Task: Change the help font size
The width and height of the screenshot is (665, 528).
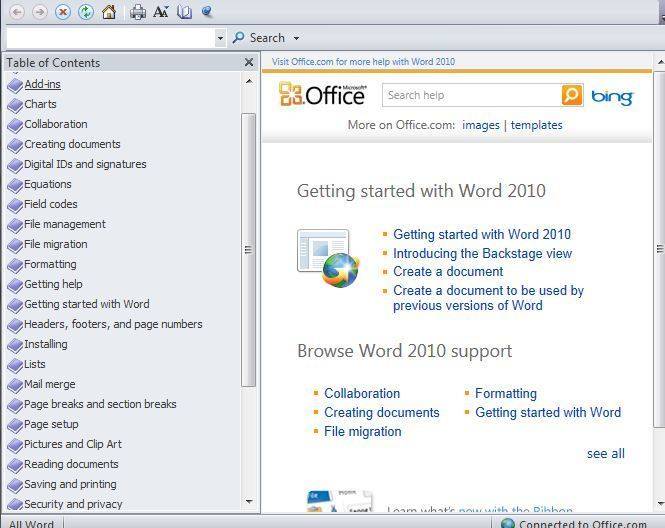Action: [x=161, y=12]
